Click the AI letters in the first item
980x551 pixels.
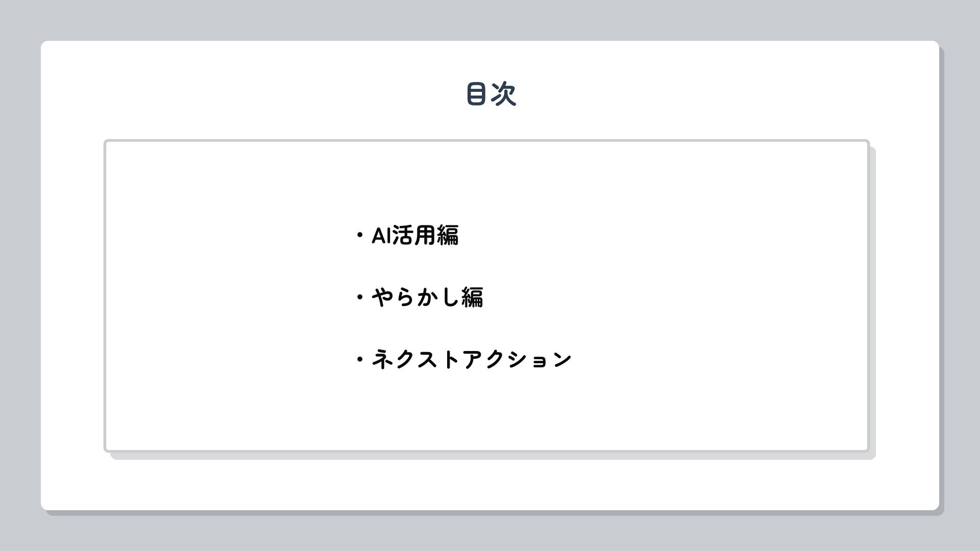pos(381,236)
